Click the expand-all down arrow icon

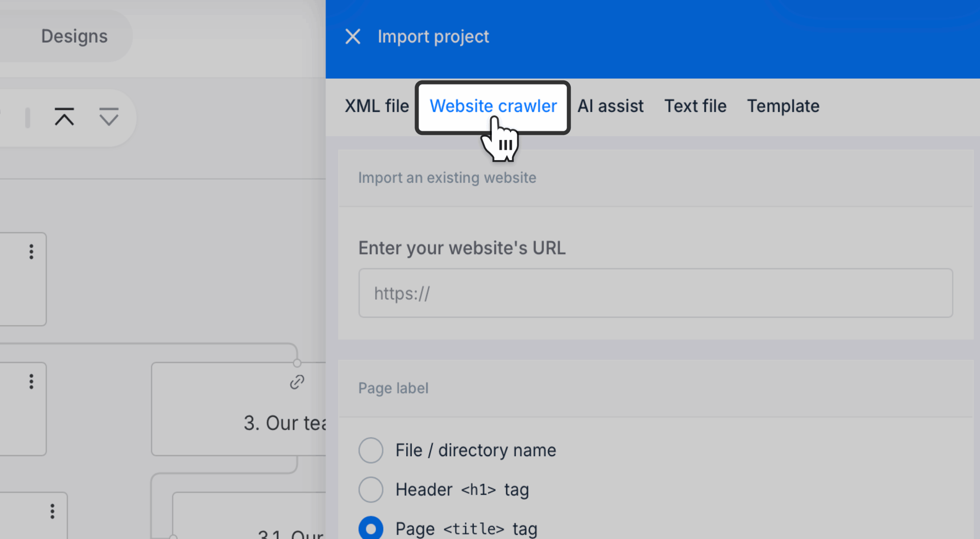[x=109, y=117]
